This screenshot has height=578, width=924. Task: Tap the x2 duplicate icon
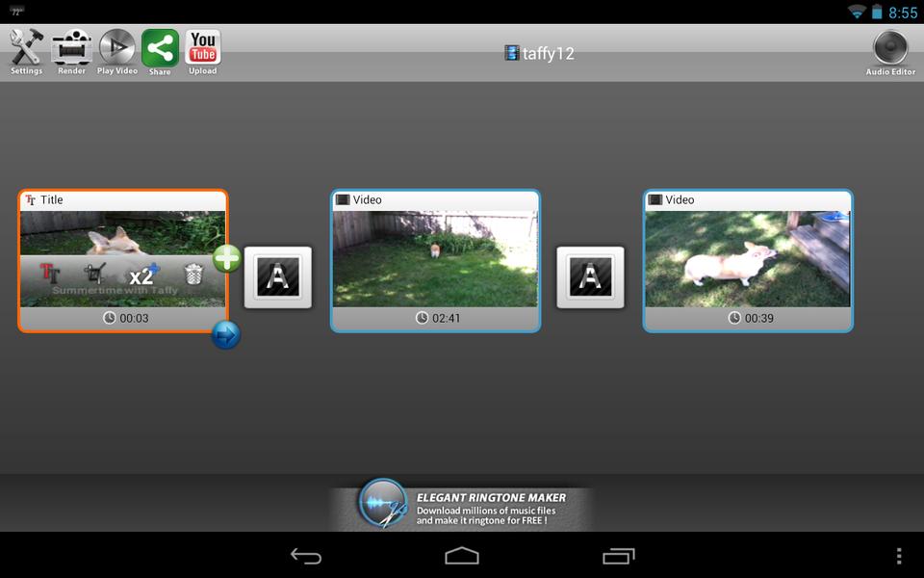point(143,275)
